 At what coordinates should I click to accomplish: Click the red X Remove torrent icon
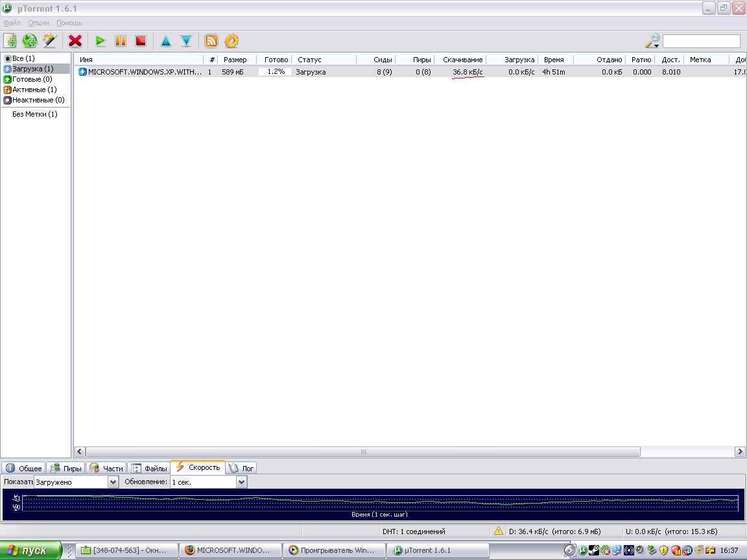click(75, 41)
